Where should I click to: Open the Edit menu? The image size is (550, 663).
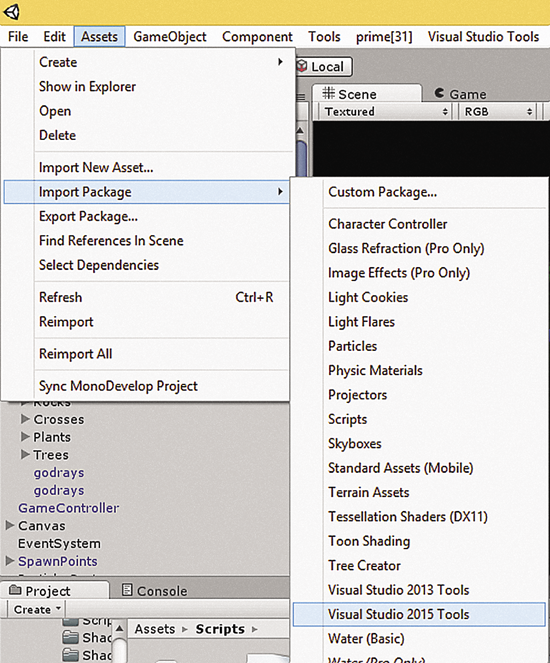coord(55,37)
